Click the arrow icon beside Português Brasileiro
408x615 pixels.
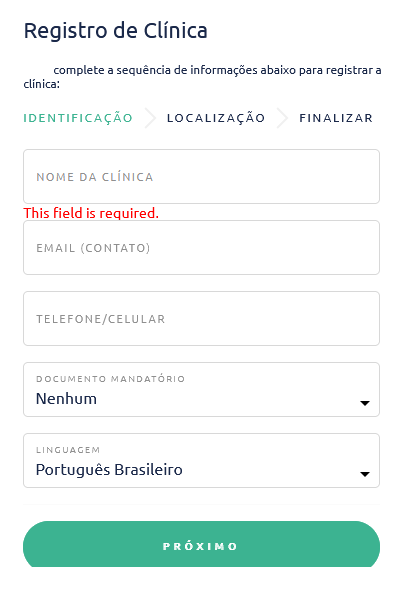click(x=365, y=474)
